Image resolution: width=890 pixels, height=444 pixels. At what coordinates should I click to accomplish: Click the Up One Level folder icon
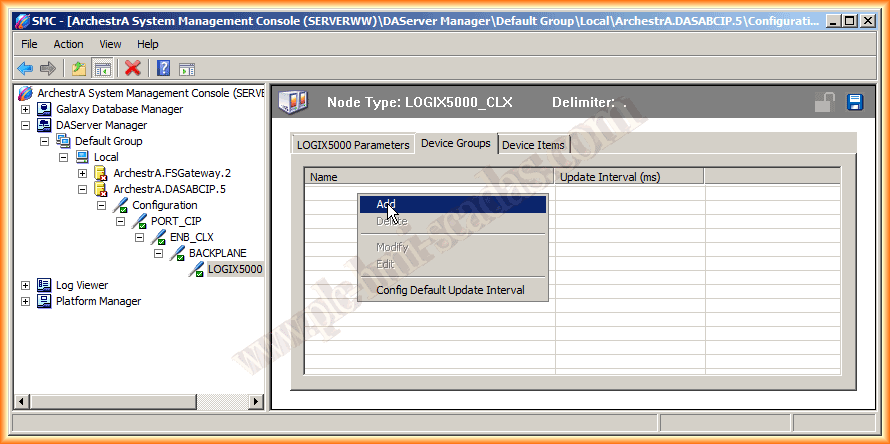pyautogui.click(x=78, y=68)
